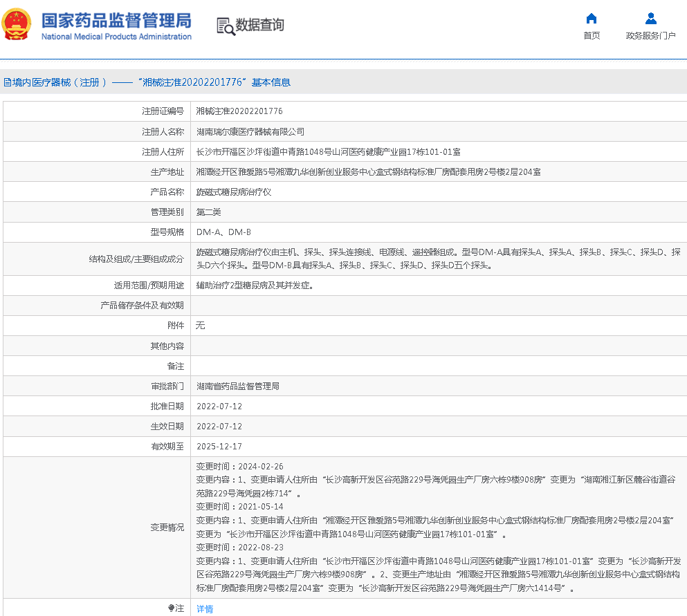This screenshot has width=687, height=616.
Task: Click the 政务服务门户 person icon
Action: pyautogui.click(x=650, y=19)
